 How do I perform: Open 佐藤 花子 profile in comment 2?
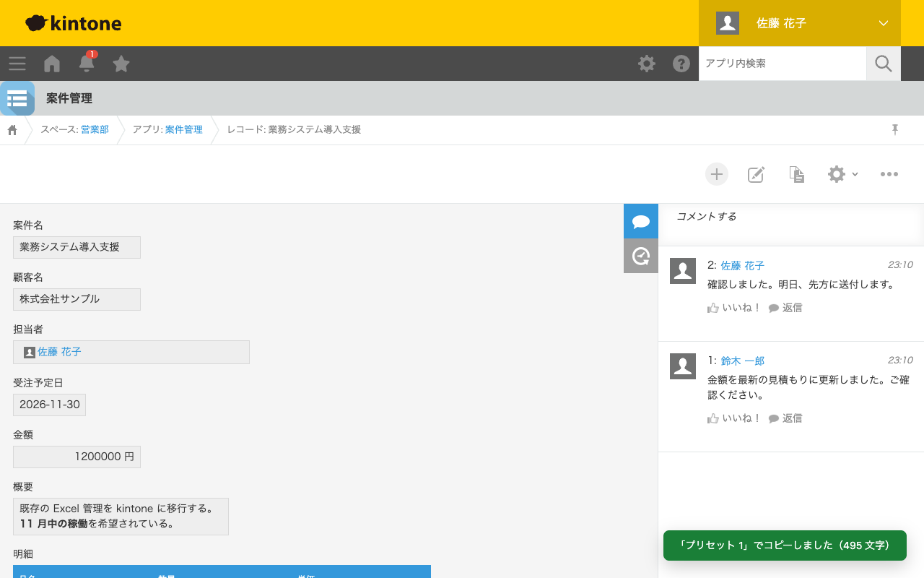point(743,266)
